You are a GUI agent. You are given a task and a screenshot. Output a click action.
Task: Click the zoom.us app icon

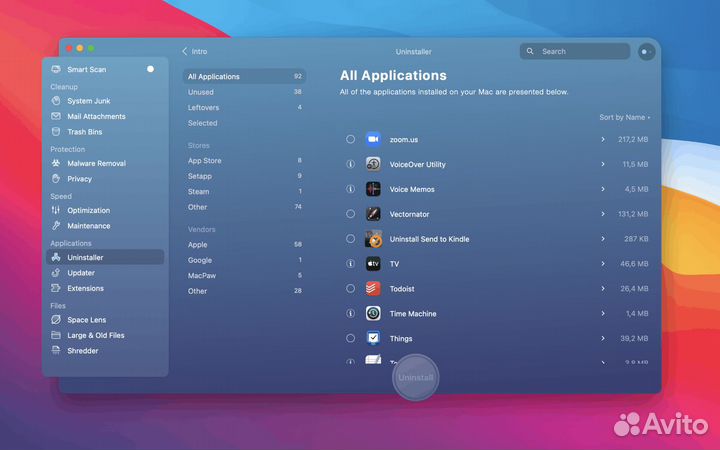373,139
